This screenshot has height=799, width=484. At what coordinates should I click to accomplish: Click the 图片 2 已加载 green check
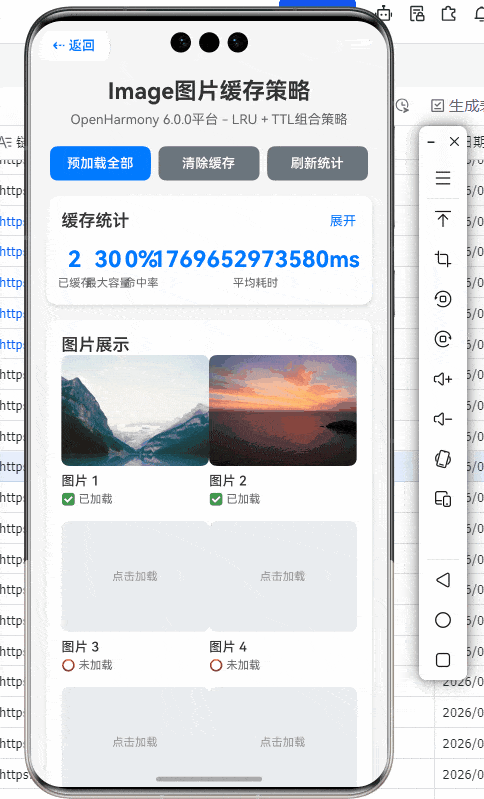click(x=216, y=499)
